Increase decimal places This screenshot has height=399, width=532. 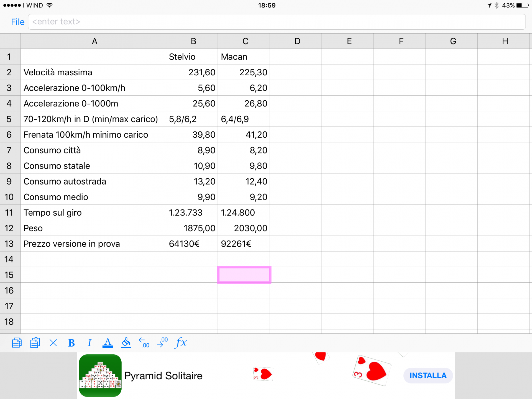(163, 343)
